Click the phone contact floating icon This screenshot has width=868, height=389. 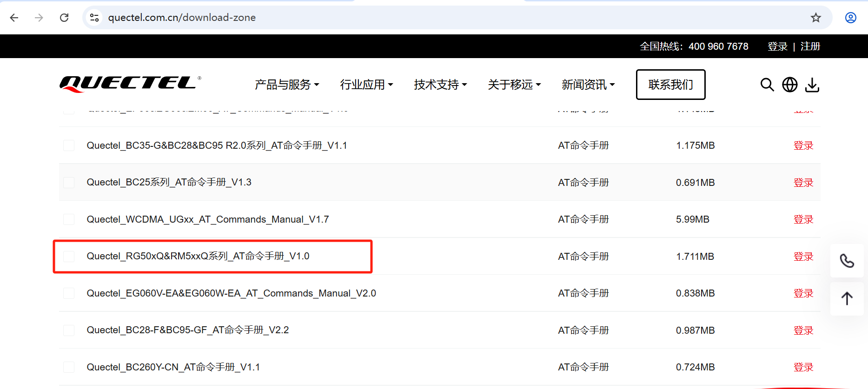847,261
